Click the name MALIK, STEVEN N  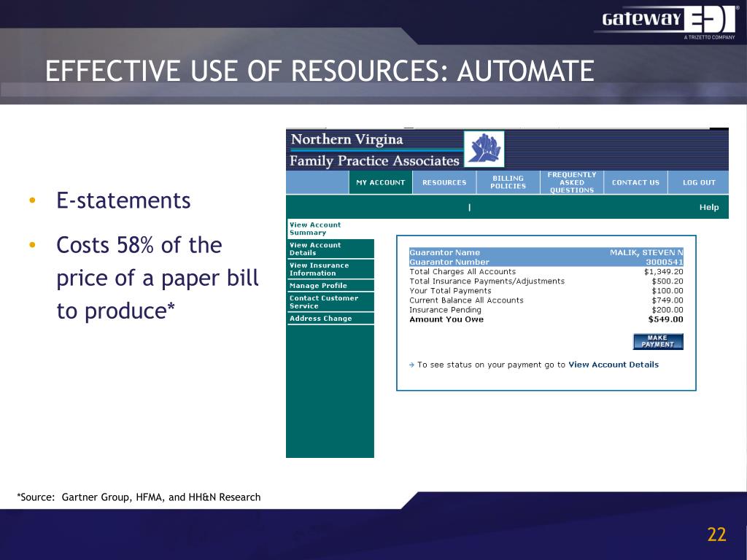(646, 252)
